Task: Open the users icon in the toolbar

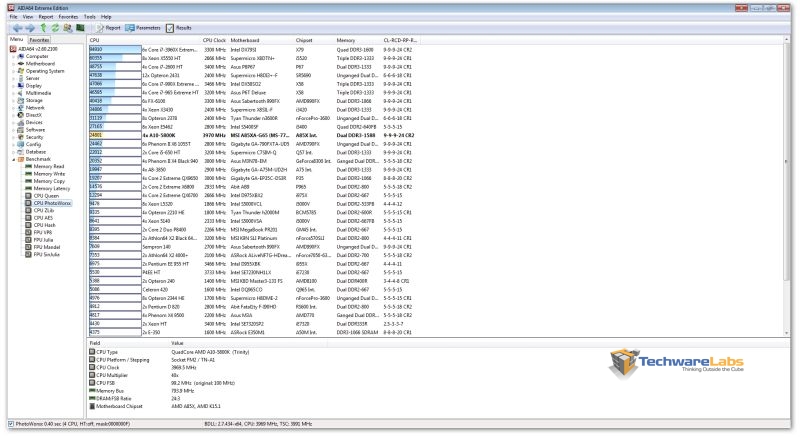Action: (x=67, y=28)
